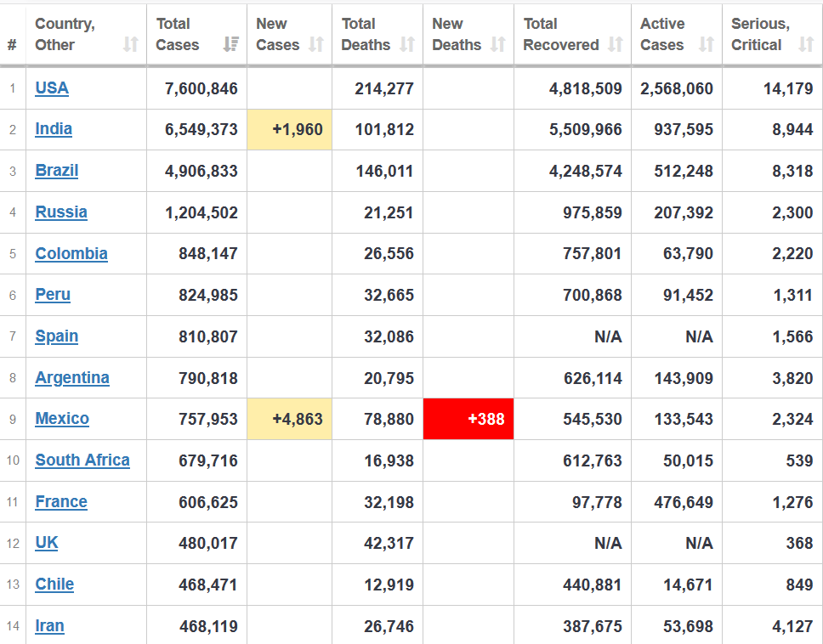This screenshot has width=823, height=644.
Task: Click the Mexico country link
Action: coord(62,419)
